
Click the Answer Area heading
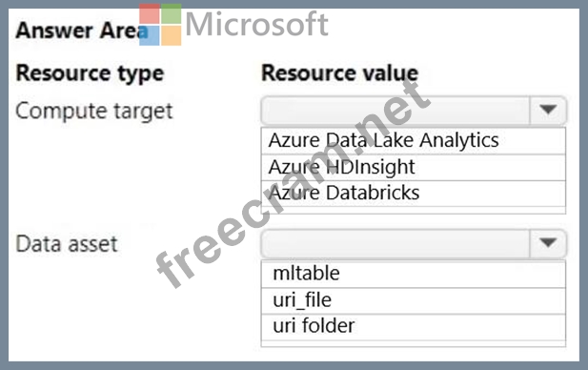pos(82,31)
